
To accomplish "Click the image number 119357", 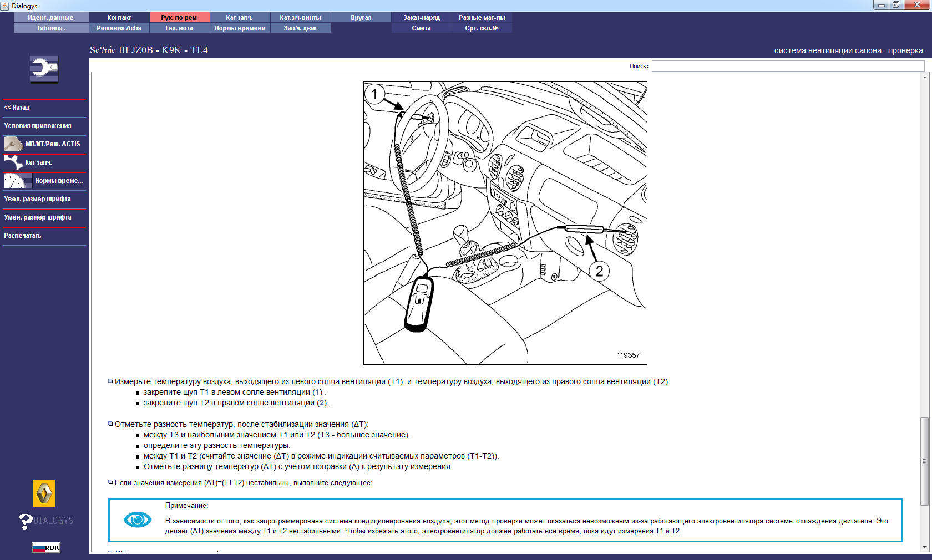I will [x=628, y=355].
